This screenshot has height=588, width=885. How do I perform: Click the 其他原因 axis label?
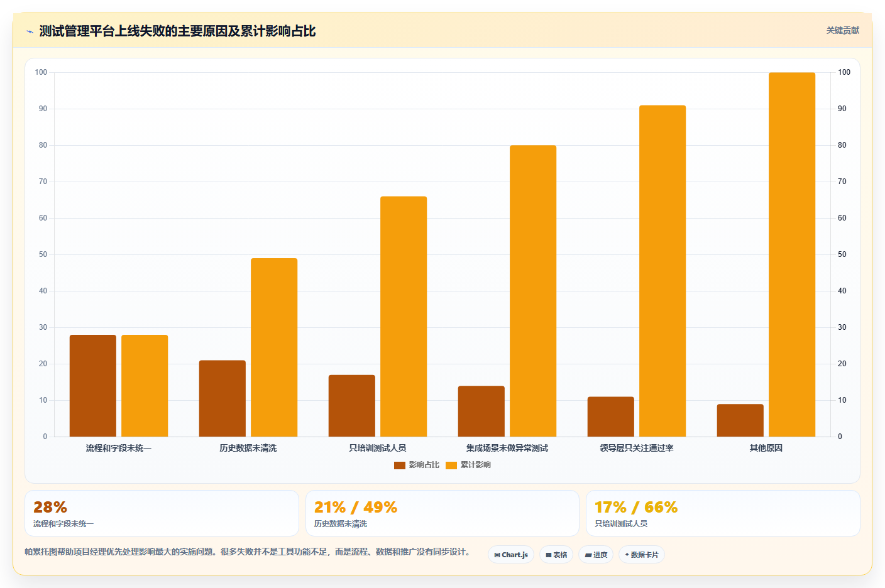click(x=766, y=448)
